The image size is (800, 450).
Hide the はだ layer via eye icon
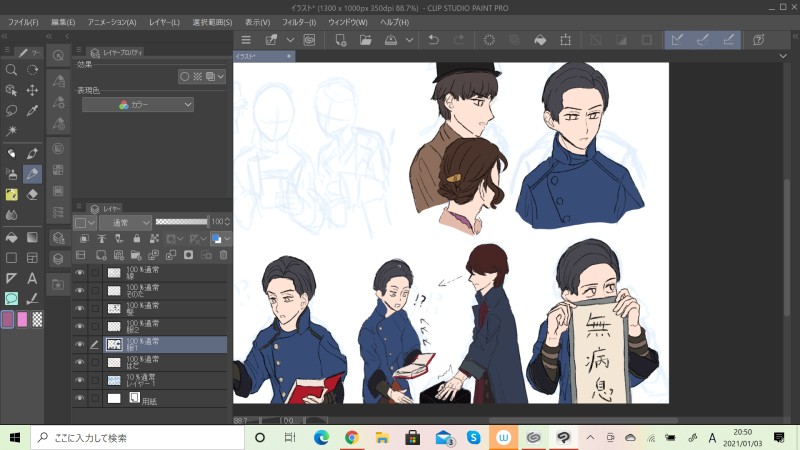pyautogui.click(x=80, y=362)
